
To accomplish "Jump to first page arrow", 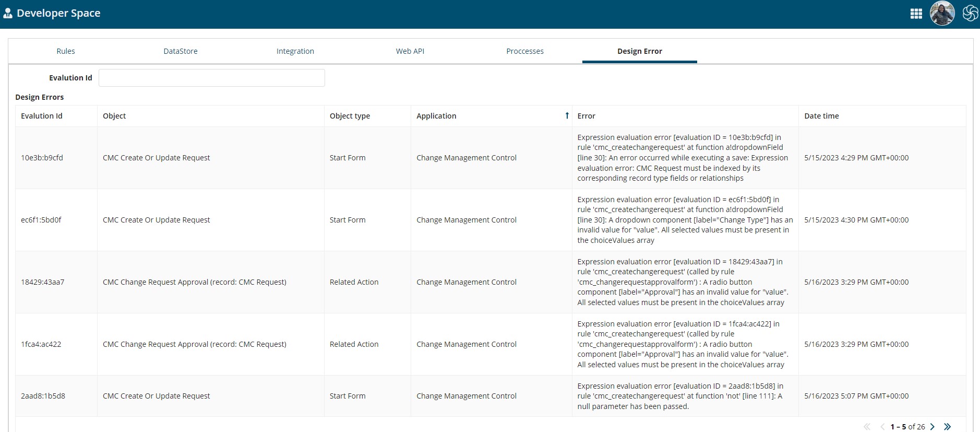I will point(867,427).
